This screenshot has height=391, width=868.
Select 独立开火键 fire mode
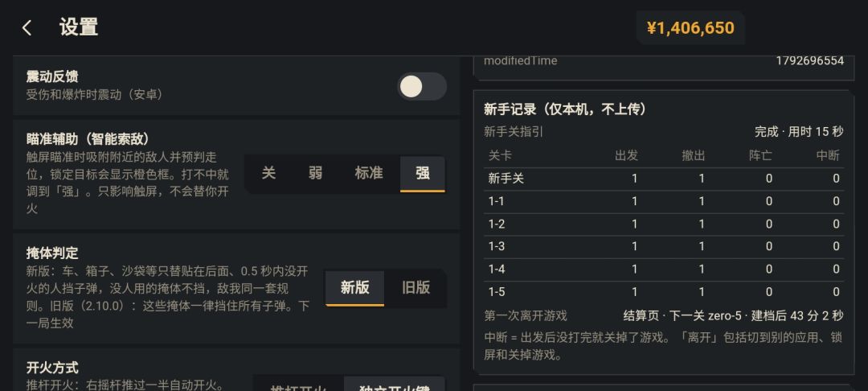point(394,386)
